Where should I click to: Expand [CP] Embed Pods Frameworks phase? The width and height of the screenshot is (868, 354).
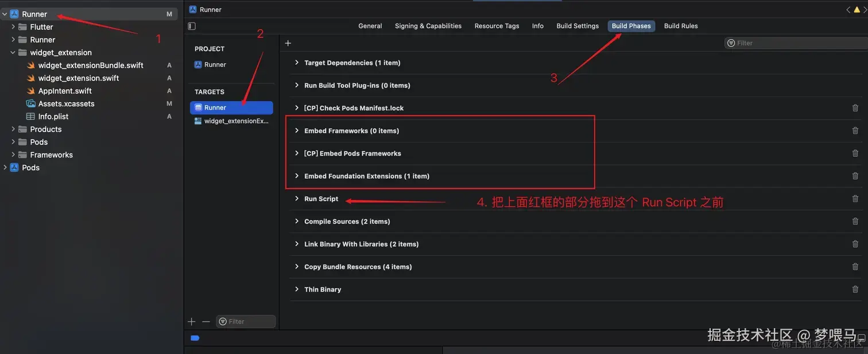[x=297, y=153]
